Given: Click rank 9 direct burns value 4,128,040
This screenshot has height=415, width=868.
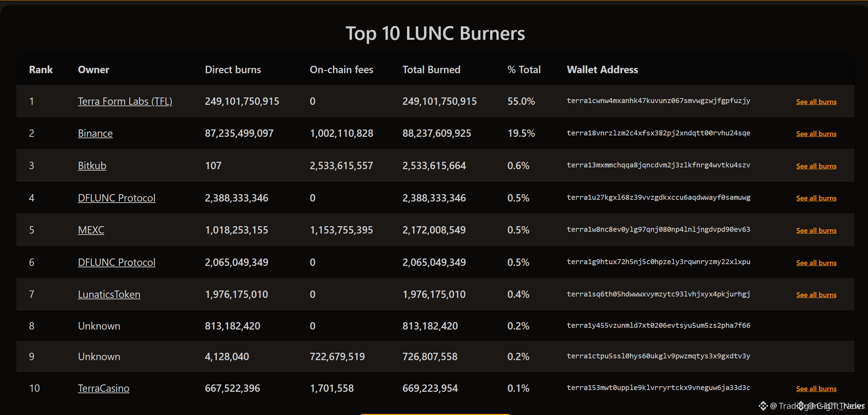Looking at the screenshot, I should [227, 357].
